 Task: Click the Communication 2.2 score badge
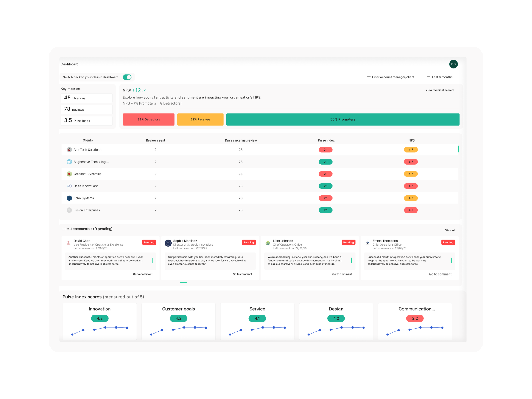(x=415, y=318)
